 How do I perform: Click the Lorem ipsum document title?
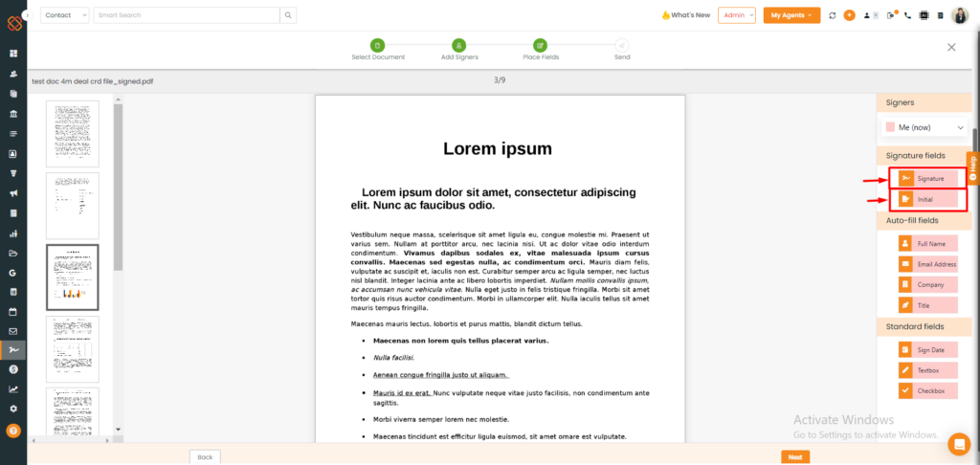498,148
